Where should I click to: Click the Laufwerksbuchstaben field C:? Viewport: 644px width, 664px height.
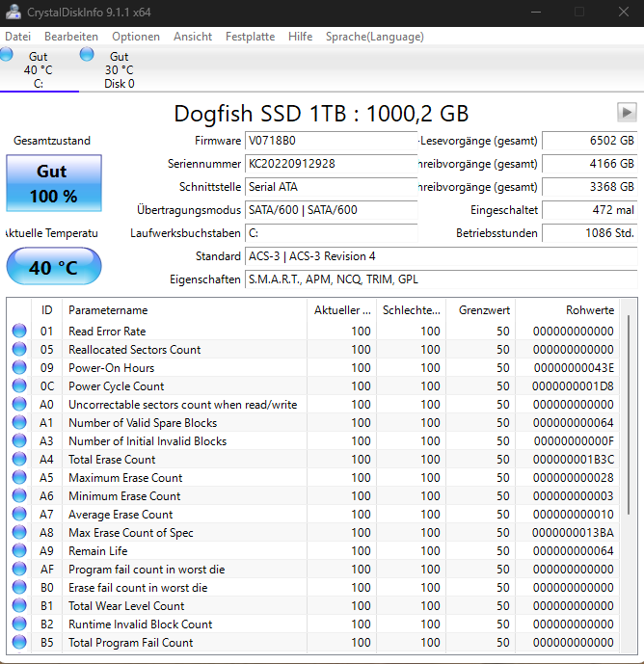point(331,233)
